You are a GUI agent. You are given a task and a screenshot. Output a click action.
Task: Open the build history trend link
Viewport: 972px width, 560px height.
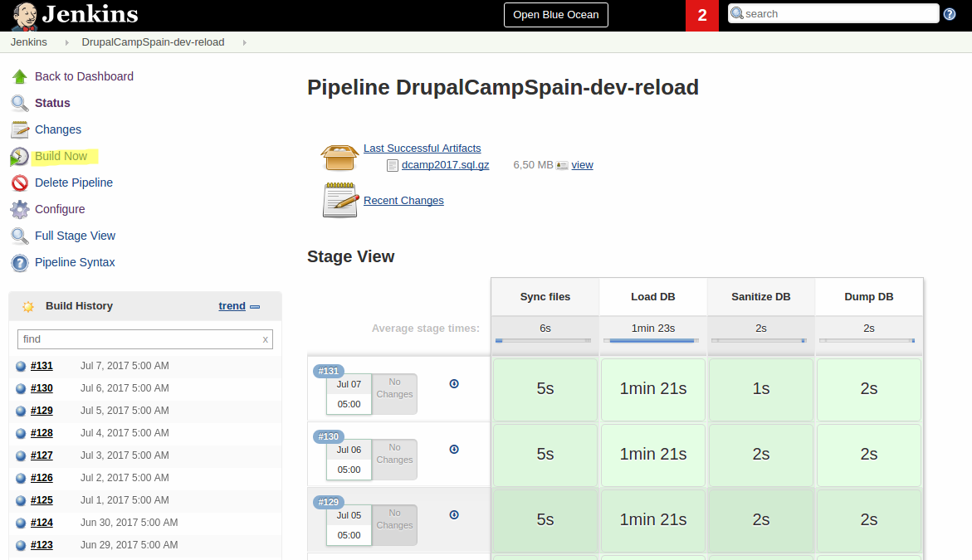232,306
